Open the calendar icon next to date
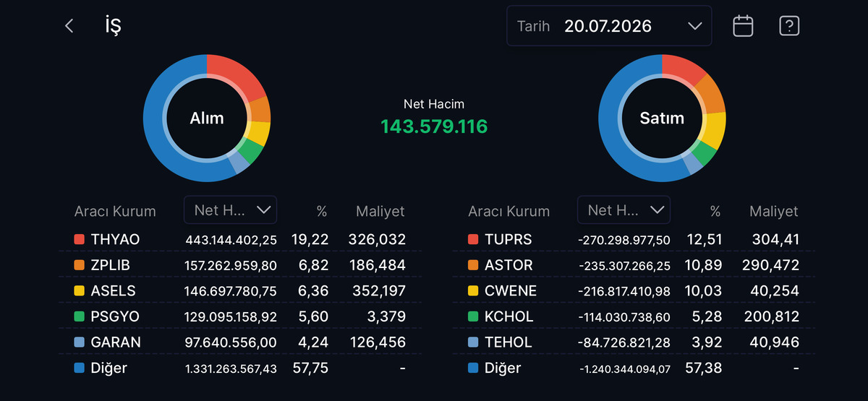Viewport: 868px width, 401px height. click(x=743, y=26)
